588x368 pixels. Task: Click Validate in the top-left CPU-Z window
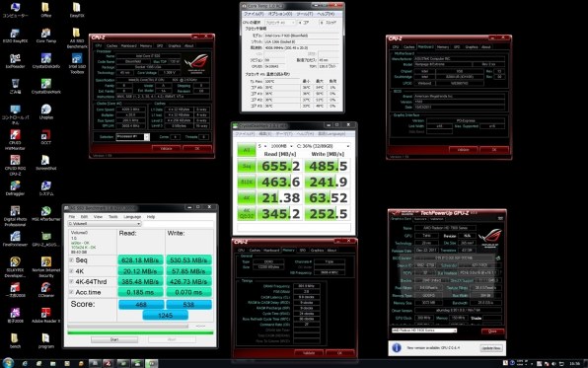click(166, 149)
